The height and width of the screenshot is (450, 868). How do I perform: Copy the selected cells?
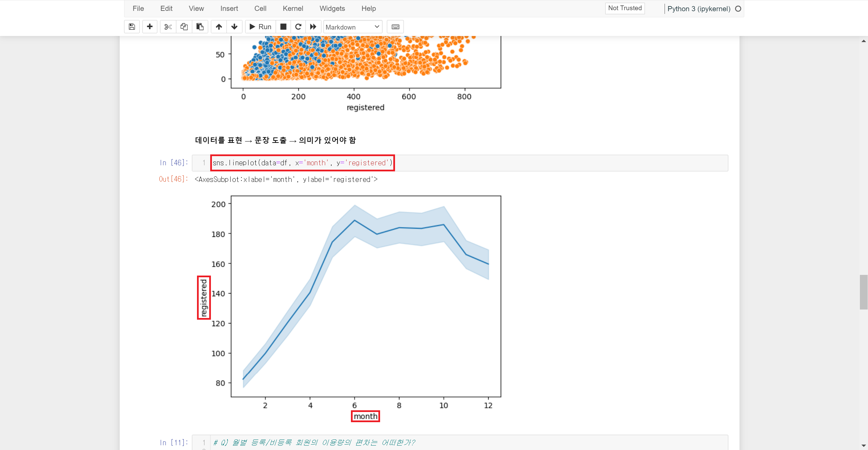tap(184, 27)
